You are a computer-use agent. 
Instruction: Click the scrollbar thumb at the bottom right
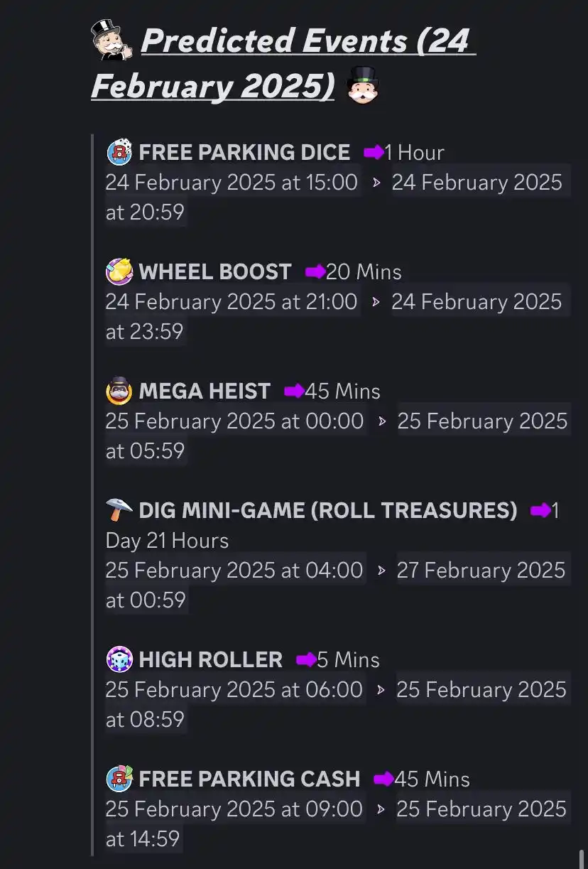point(581,859)
